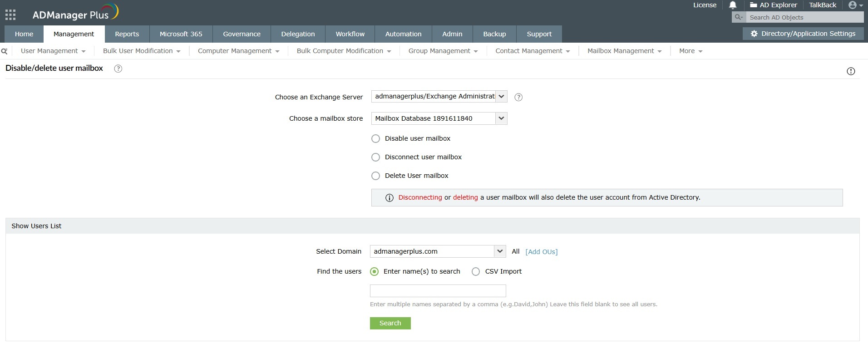The height and width of the screenshot is (358, 868).
Task: Select Disable user mailbox option
Action: point(375,139)
